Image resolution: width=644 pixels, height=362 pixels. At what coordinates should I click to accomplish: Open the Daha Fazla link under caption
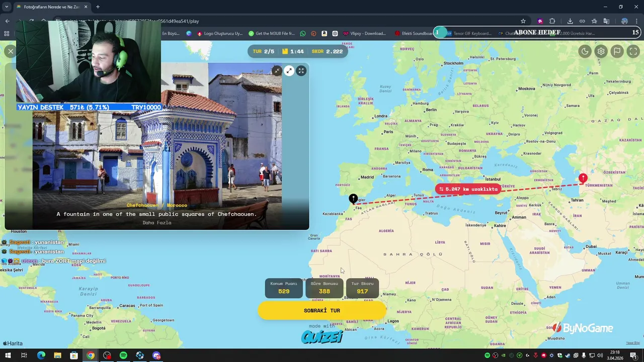click(x=157, y=223)
